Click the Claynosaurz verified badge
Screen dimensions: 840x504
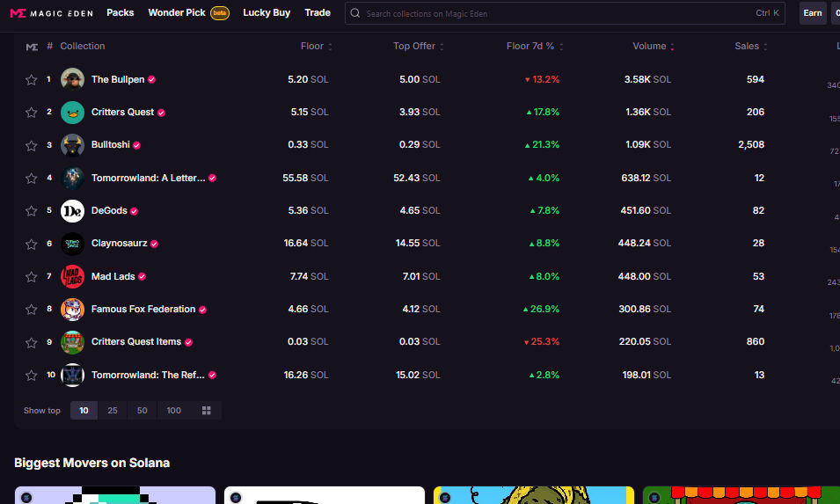[x=154, y=245]
